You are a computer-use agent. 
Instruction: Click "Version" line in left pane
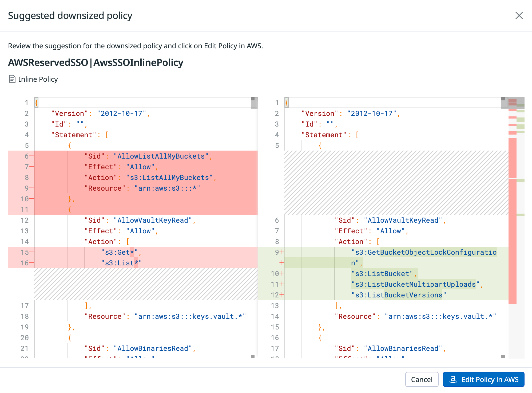[x=101, y=113]
